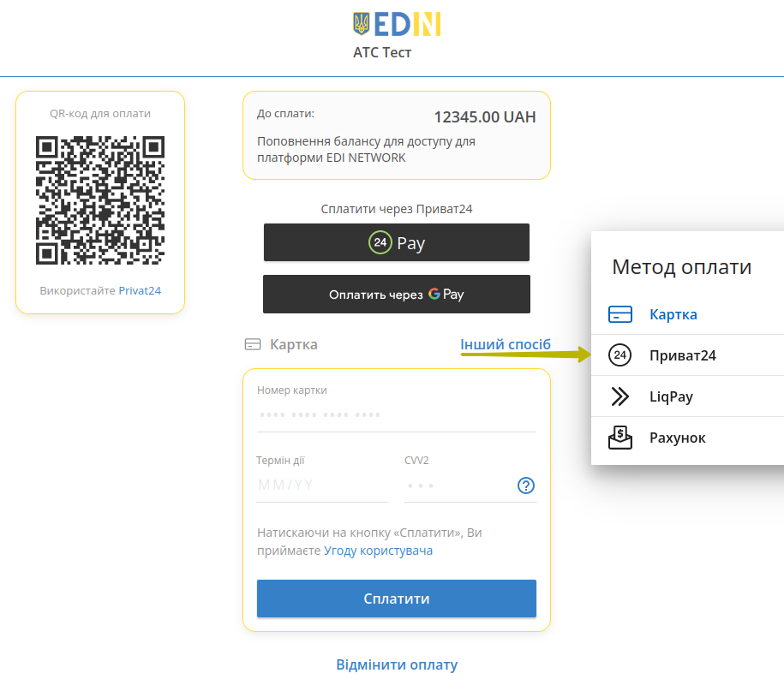Click the LiqPay double-chevron icon
Viewport: 784px width, 691px height.
[x=620, y=396]
